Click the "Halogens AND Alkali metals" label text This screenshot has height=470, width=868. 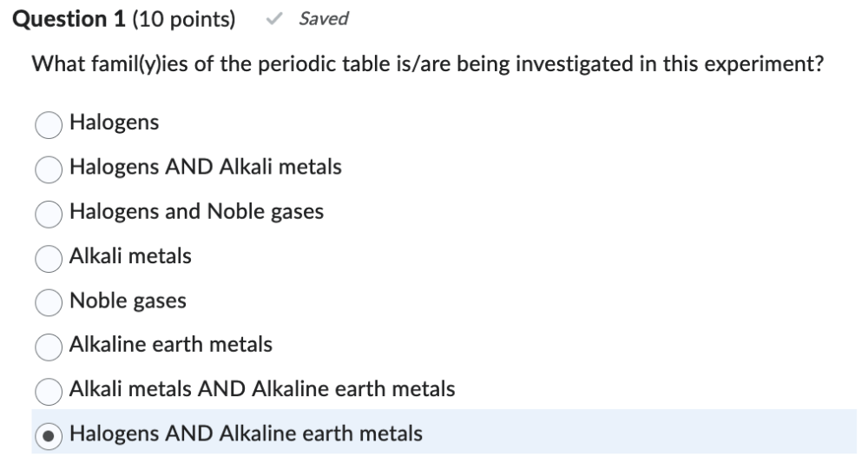(x=206, y=167)
